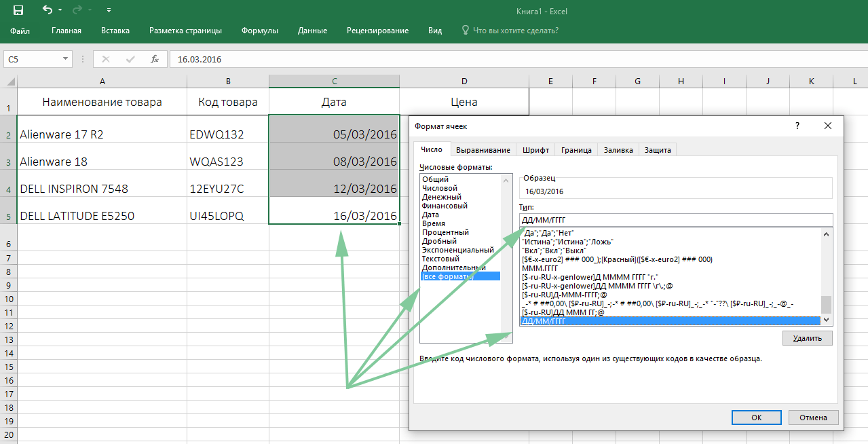This screenshot has height=444, width=868.
Task: Open the Вид ribbon tab
Action: [435, 31]
